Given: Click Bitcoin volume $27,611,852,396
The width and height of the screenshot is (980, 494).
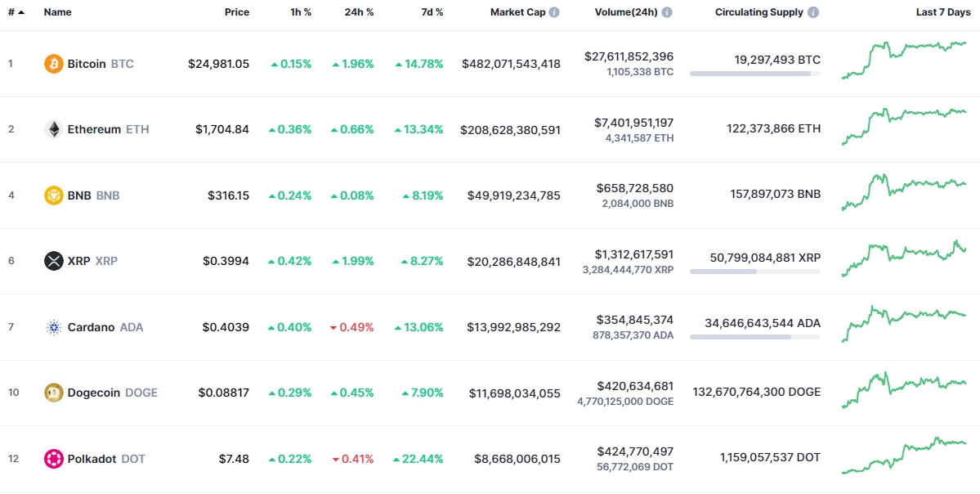Looking at the screenshot, I should pyautogui.click(x=629, y=56).
